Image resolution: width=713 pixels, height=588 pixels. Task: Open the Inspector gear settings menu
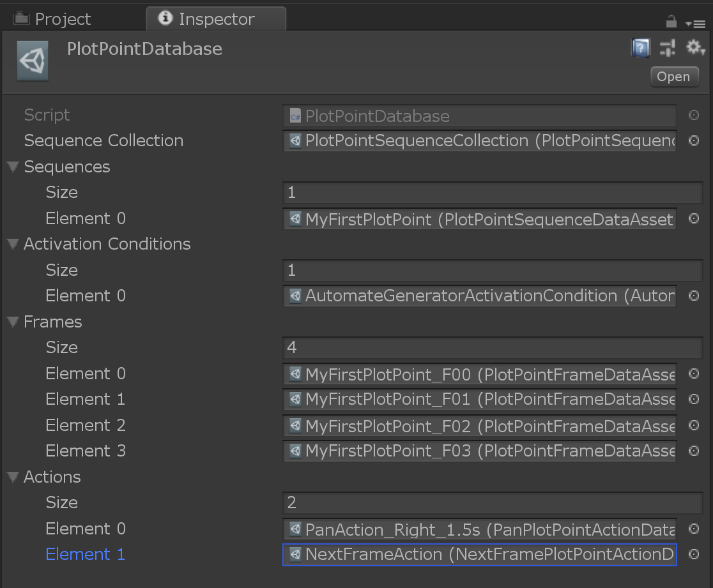695,48
